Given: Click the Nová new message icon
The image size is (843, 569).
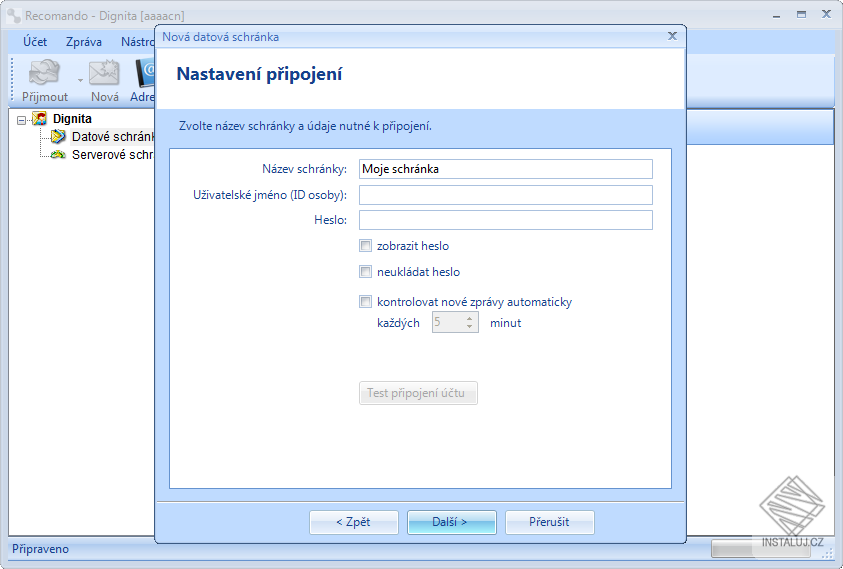Looking at the screenshot, I should [x=104, y=73].
